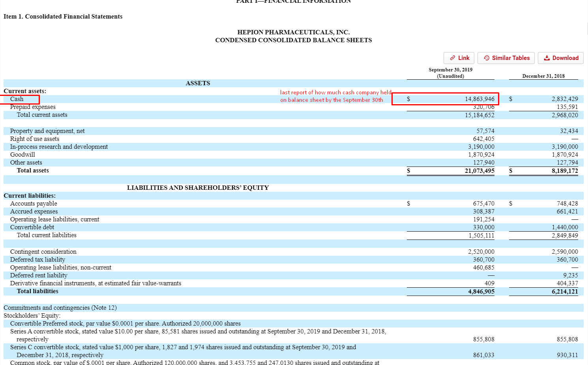Image resolution: width=588 pixels, height=365 pixels.
Task: Click the Liabilities and Shareholders' Equity header
Action: point(198,188)
